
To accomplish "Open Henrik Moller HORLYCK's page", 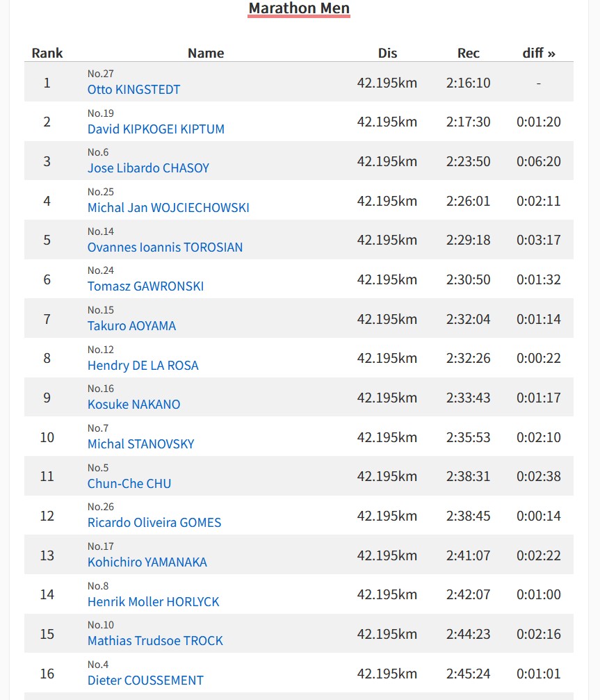I will click(153, 602).
